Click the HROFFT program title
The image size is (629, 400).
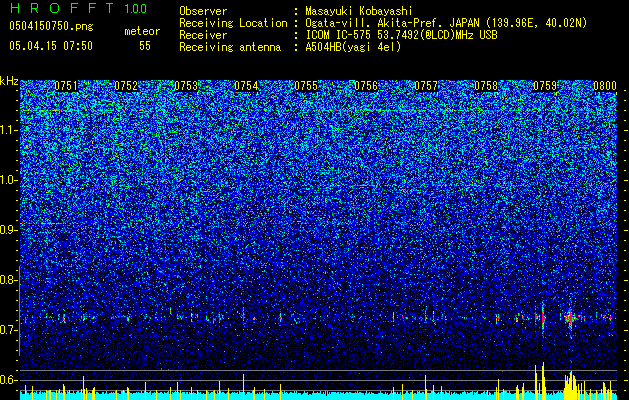[x=63, y=8]
